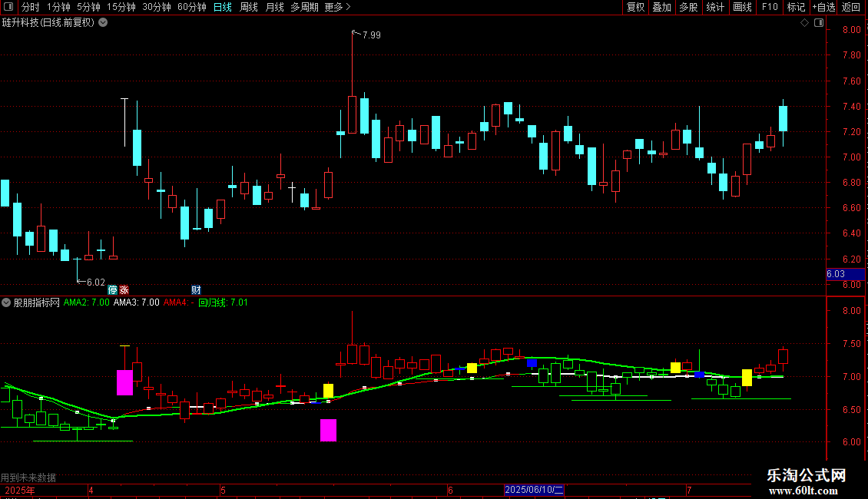
Task: Click the 停 marker icon below candles
Action: point(112,290)
